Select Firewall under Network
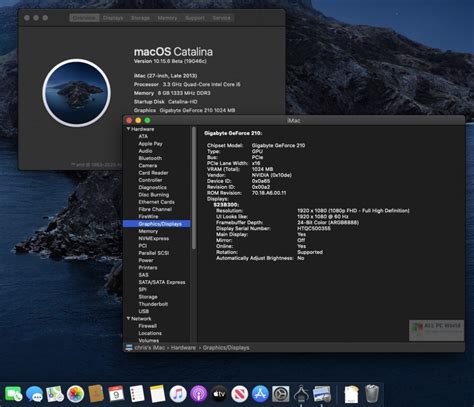The image size is (474, 407). [x=148, y=326]
